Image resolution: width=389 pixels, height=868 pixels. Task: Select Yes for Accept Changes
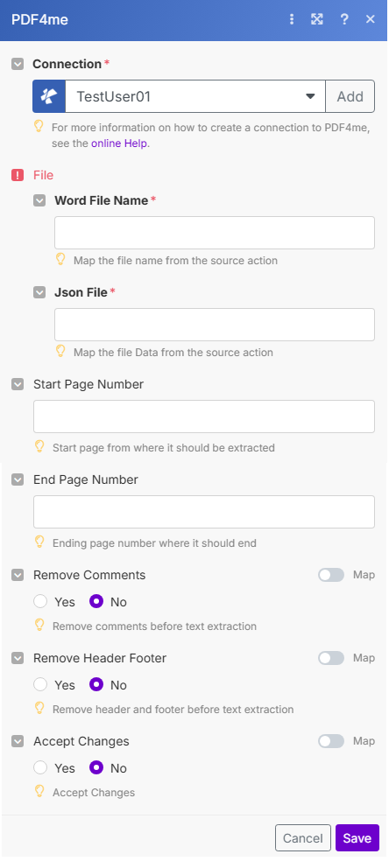point(40,767)
